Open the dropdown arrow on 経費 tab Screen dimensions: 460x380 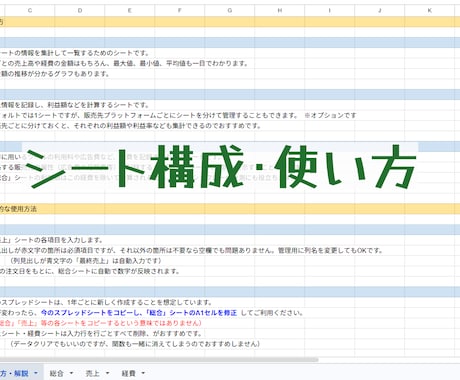click(143, 373)
